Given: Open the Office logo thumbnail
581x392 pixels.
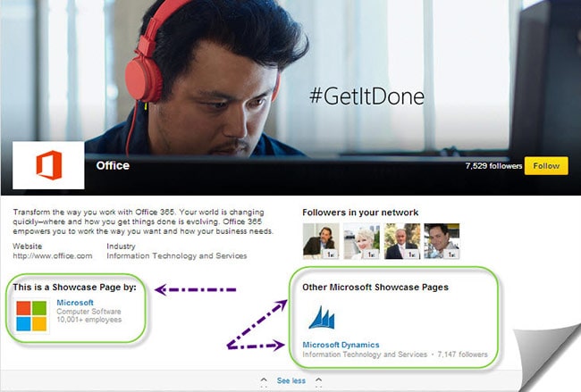Looking at the screenshot, I should click(48, 165).
